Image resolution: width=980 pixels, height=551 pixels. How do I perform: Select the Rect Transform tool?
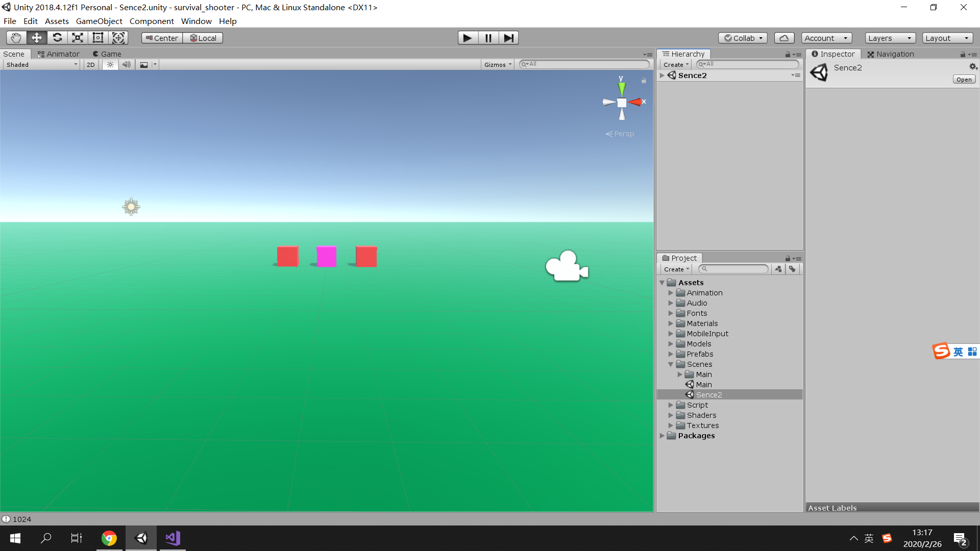pyautogui.click(x=97, y=38)
